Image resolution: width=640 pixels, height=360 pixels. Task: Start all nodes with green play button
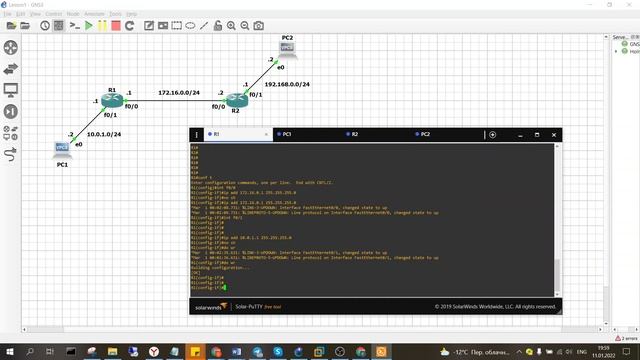[x=89, y=26]
